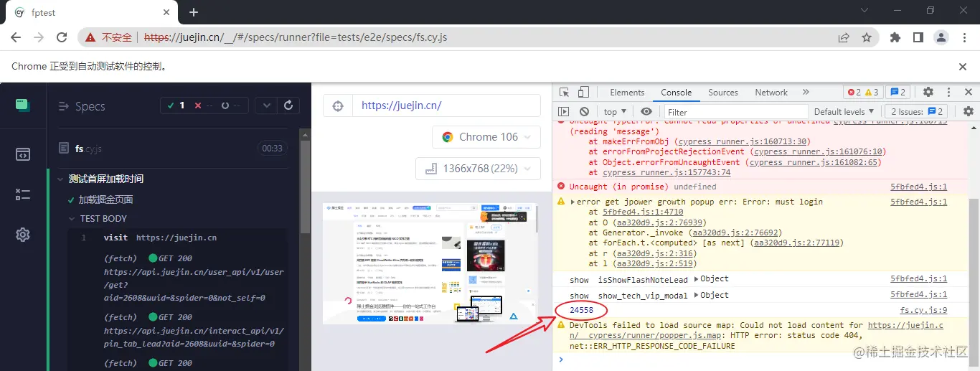Open the top context dropdown
Viewport: 980px width, 371px height.
pyautogui.click(x=615, y=111)
